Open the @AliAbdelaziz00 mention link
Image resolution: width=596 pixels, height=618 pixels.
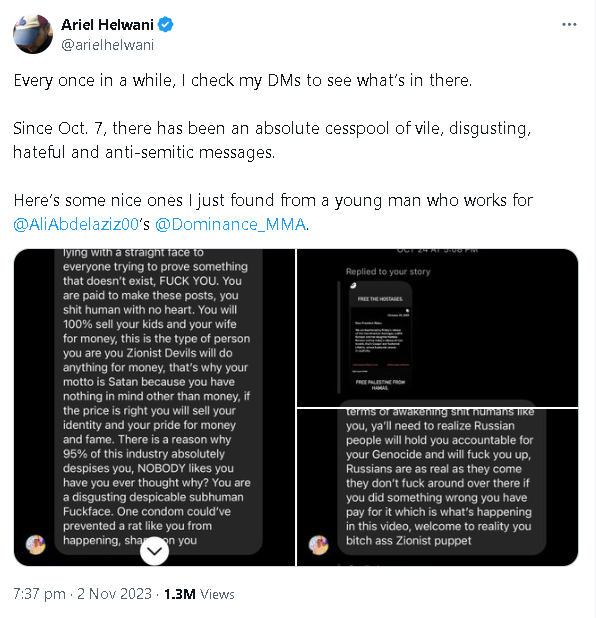tap(76, 224)
